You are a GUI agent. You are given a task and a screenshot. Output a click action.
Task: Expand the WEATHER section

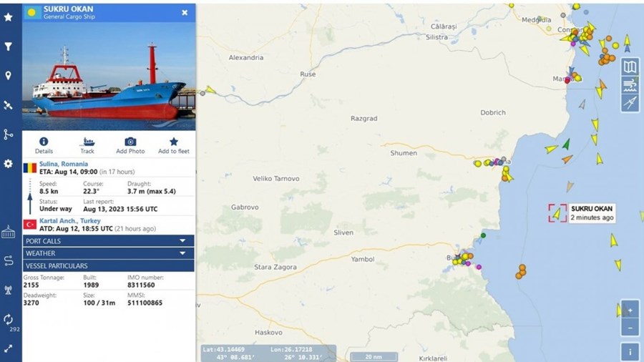coord(109,253)
